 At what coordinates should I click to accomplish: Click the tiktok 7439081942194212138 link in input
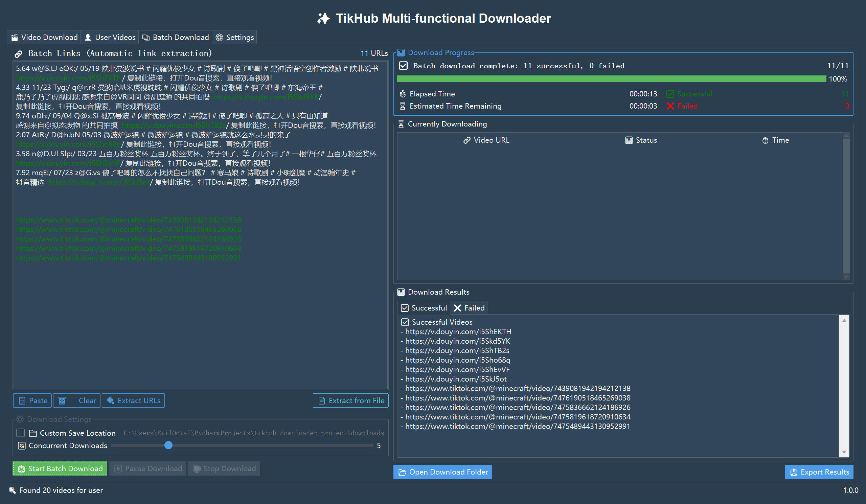coord(129,220)
